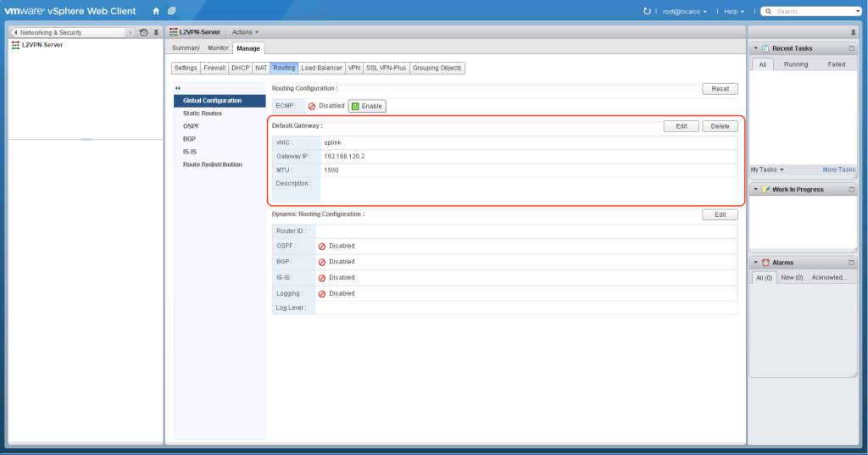The height and width of the screenshot is (455, 868).
Task: Click the IS-IS Disabled status icon
Action: 321,278
